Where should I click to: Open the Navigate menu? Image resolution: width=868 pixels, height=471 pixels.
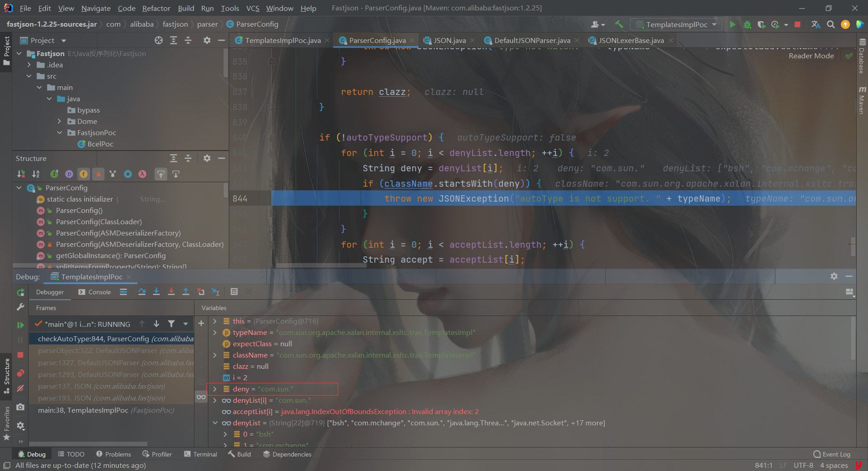(x=96, y=8)
